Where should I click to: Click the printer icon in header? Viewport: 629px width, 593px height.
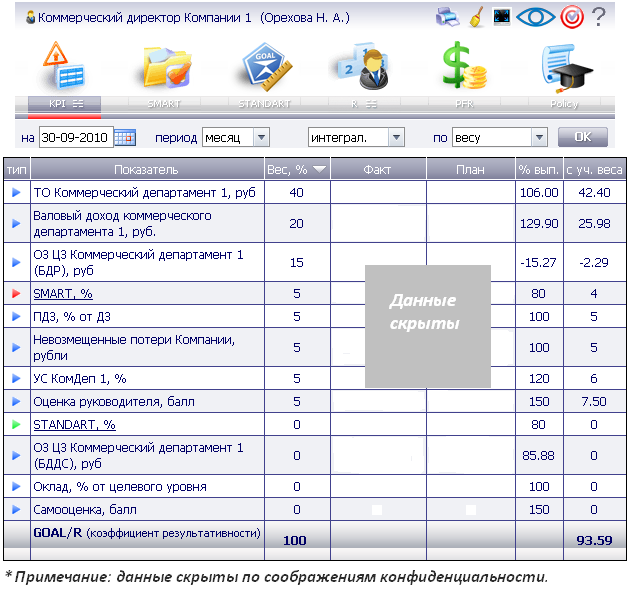click(x=448, y=17)
